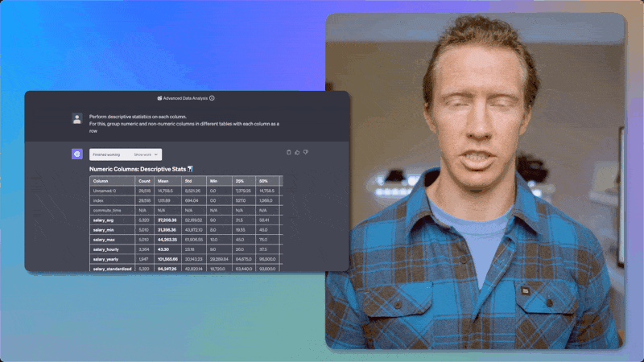Click the Advanced Data Analysis model icon
Image resolution: width=644 pixels, height=362 pixels.
(159, 98)
